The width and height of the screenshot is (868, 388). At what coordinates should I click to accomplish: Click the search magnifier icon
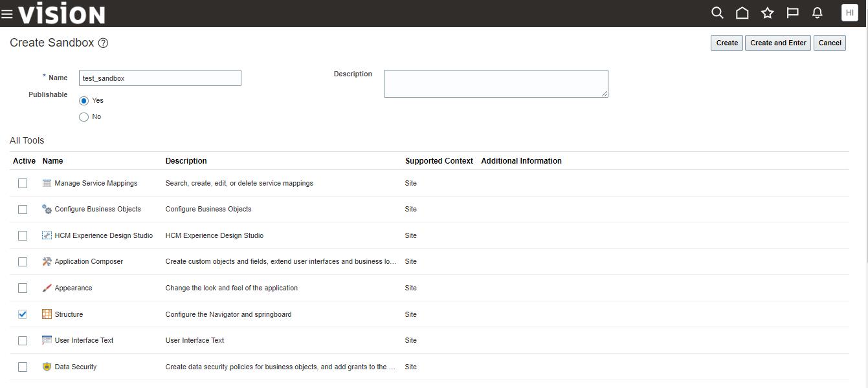[x=717, y=13]
